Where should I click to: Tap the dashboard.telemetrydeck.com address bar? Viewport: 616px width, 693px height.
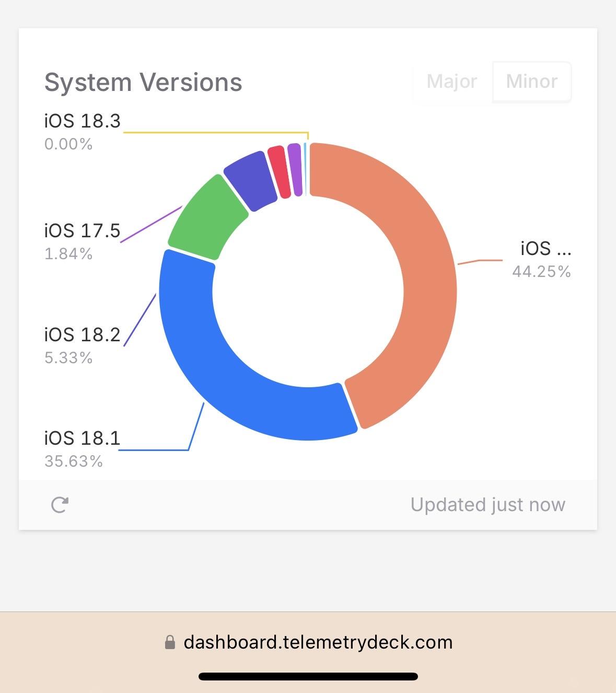[318, 642]
